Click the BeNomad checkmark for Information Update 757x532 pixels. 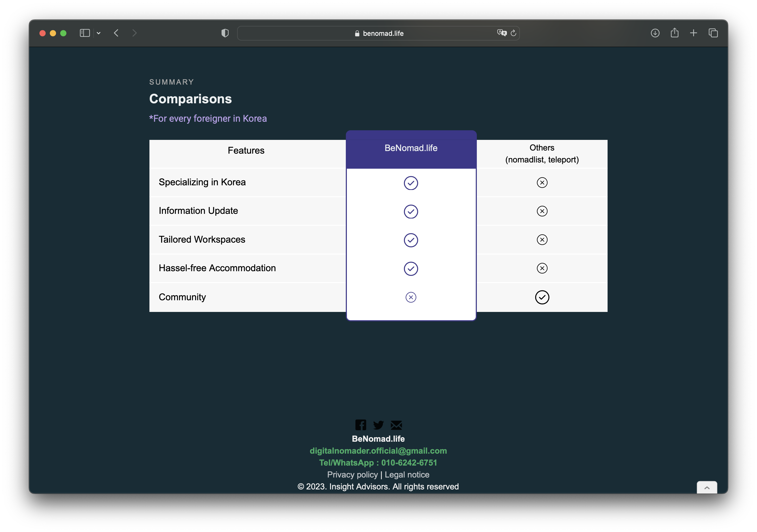click(x=411, y=212)
